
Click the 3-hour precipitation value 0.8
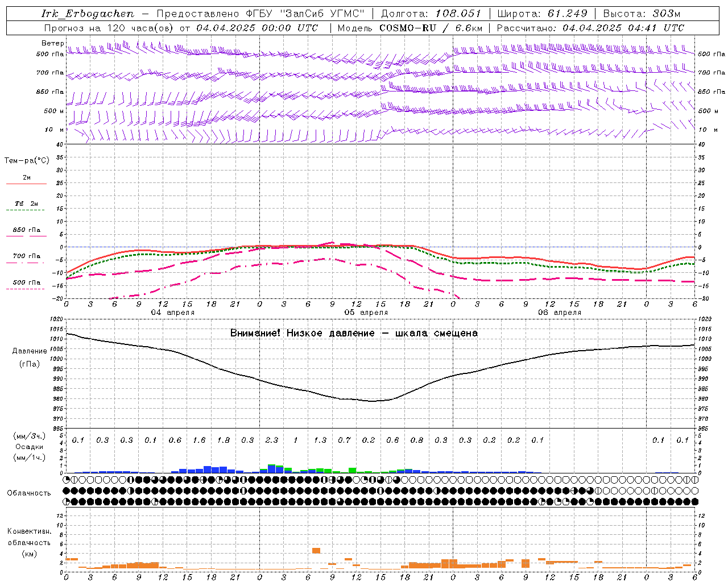tap(417, 440)
